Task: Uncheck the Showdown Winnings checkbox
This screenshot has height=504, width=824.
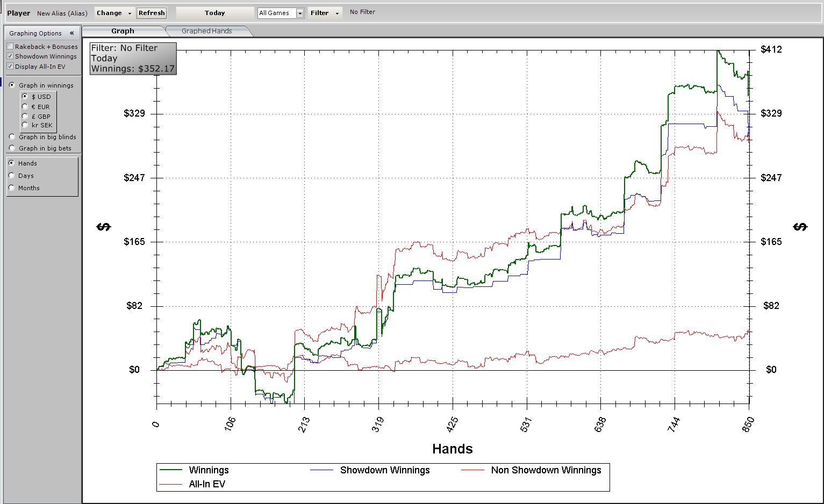Action: 10,56
